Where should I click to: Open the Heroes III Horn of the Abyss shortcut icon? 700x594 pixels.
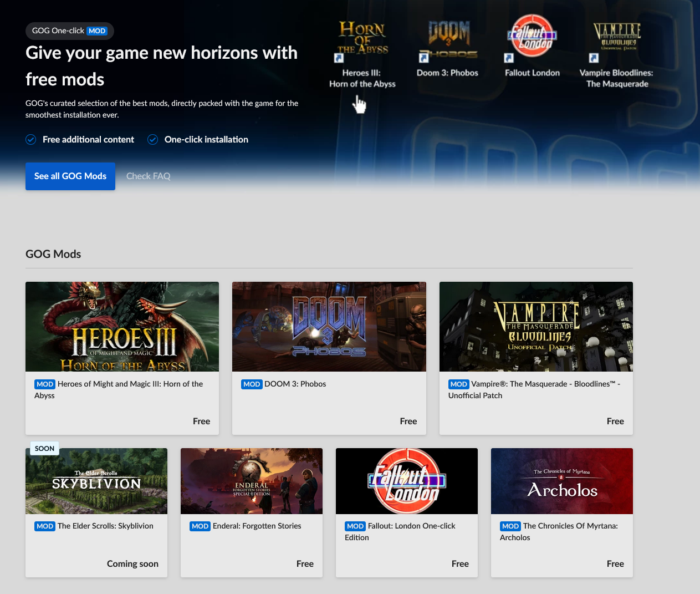362,40
